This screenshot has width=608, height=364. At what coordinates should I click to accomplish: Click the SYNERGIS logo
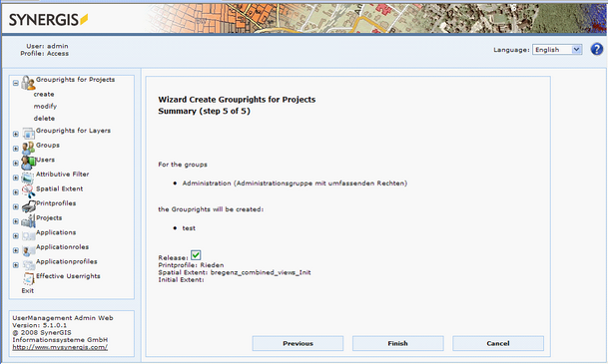tap(49, 19)
